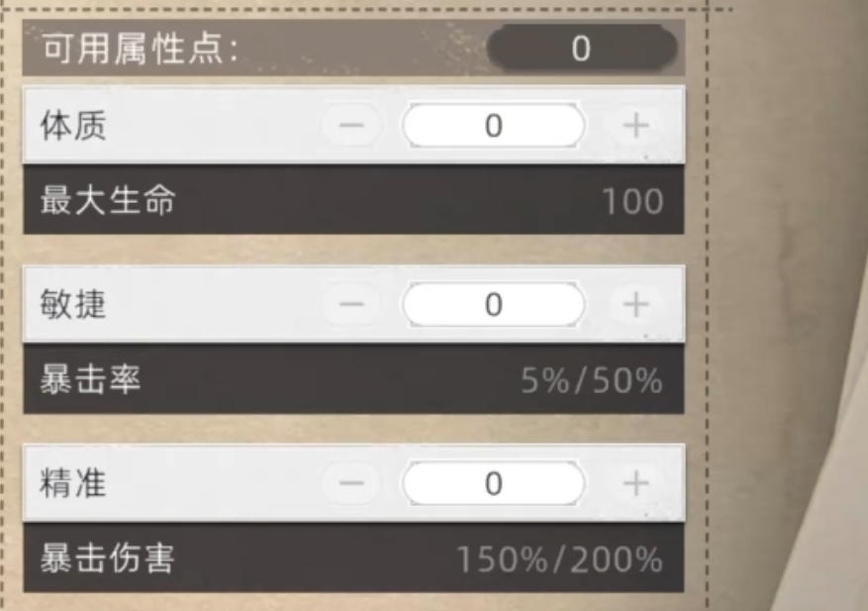Click the 暴击率 value 5%/50%
Image resolution: width=868 pixels, height=611 pixels.
point(591,380)
